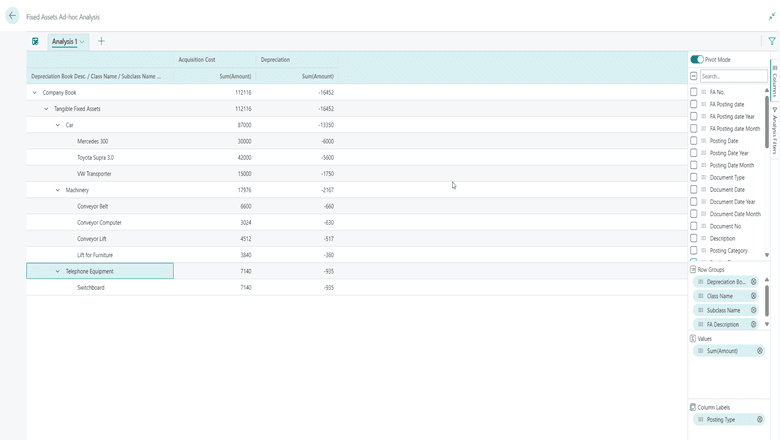Collapse the Machinery group row
780x440 pixels.
(x=58, y=190)
